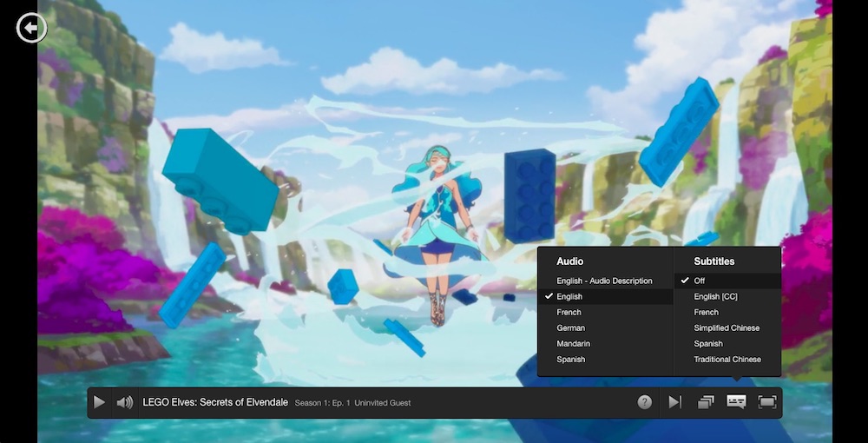Skip to the next episode
The height and width of the screenshot is (443, 868).
point(674,402)
